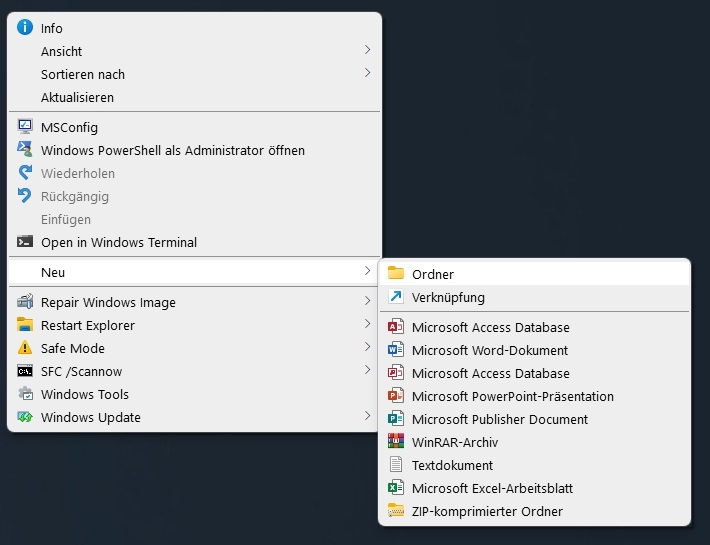Click the Safe Mode warning icon
Image resolution: width=710 pixels, height=545 pixels.
tap(25, 348)
